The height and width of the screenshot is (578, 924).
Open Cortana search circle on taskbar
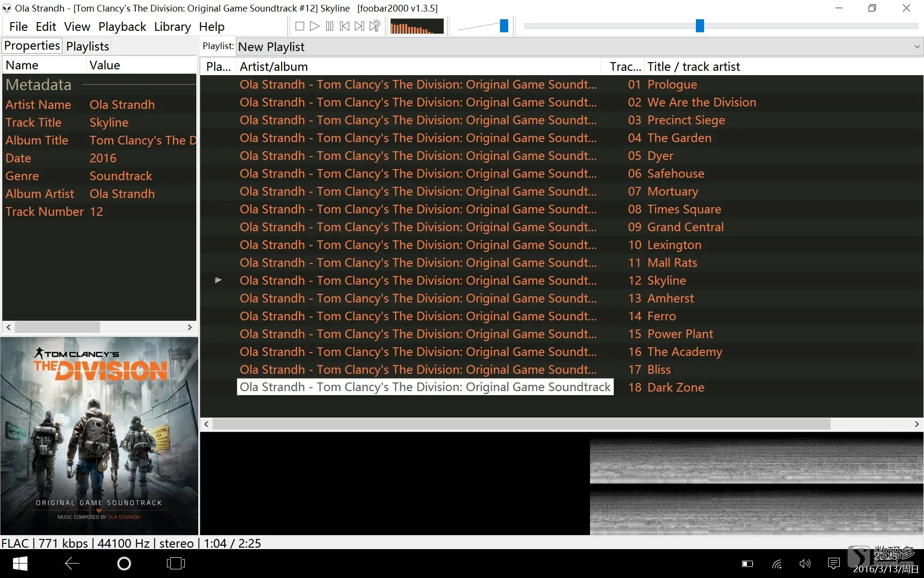point(124,564)
